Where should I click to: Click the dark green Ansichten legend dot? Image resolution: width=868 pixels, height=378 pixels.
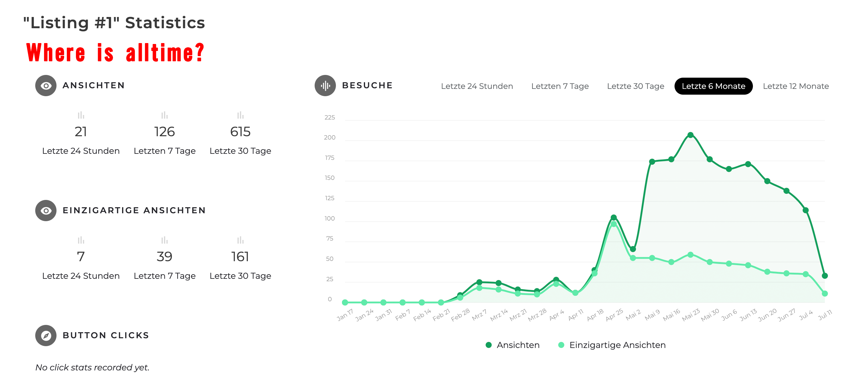pyautogui.click(x=488, y=345)
